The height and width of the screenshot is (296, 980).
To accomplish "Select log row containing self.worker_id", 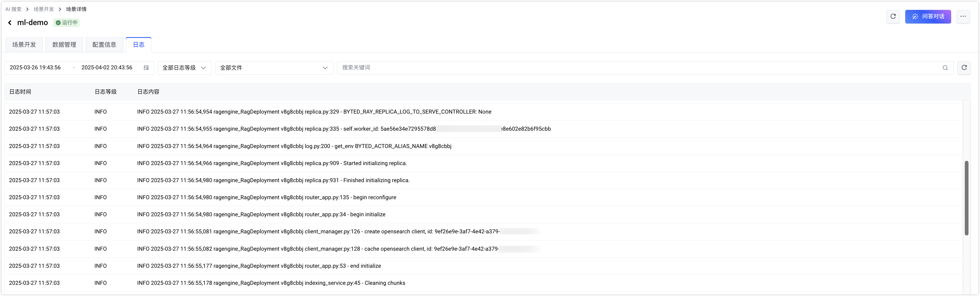I will [x=484, y=129].
